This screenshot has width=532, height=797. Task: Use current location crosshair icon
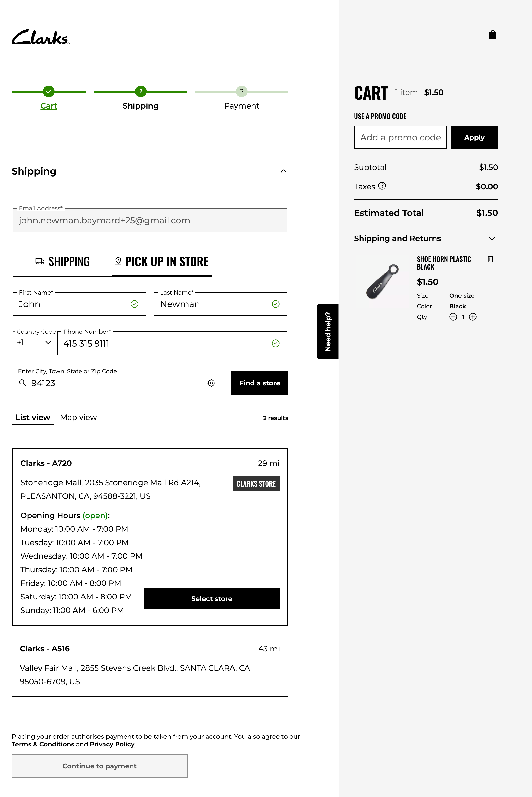click(x=211, y=383)
